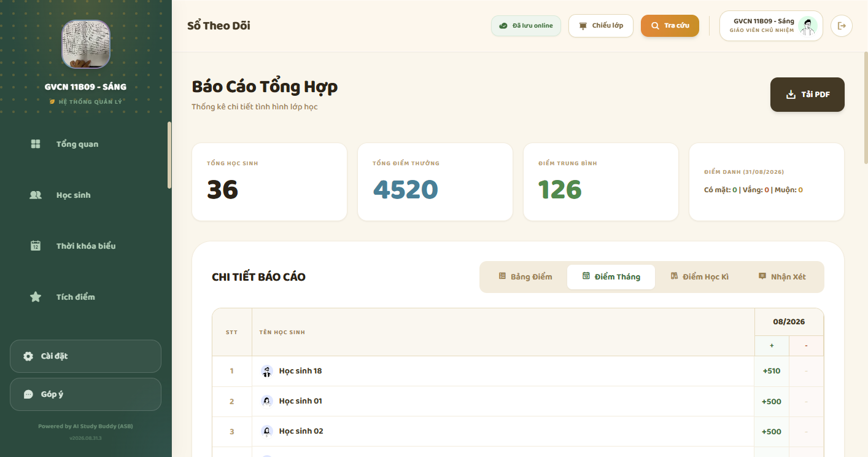Click the GVCN 11B09 - Sáng profile card
Image resolution: width=868 pixels, height=457 pixels.
[x=771, y=26]
